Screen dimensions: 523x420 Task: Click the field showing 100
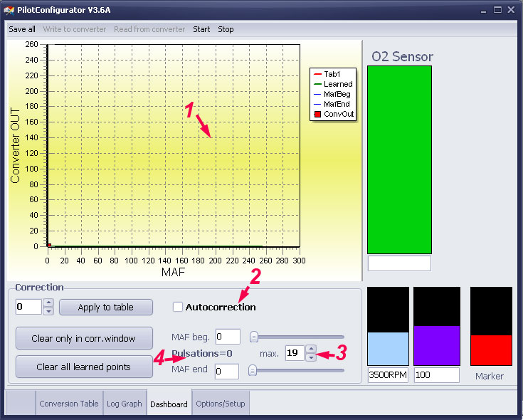tap(437, 375)
